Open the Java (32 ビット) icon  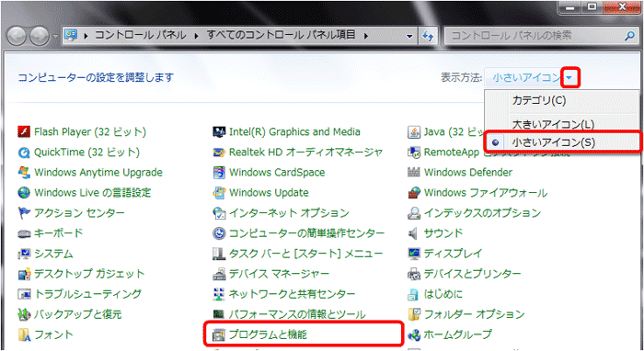(414, 131)
